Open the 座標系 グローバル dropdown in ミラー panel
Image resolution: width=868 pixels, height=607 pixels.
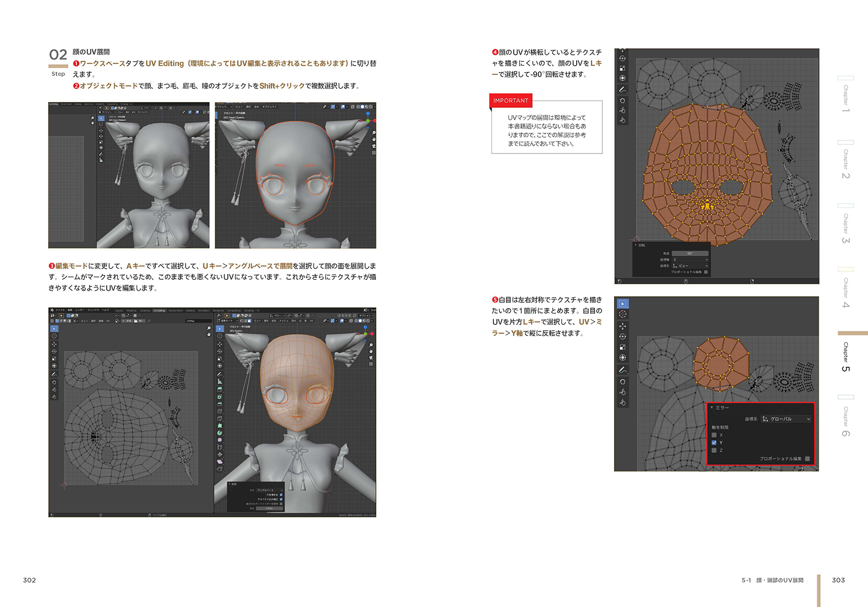click(x=786, y=419)
